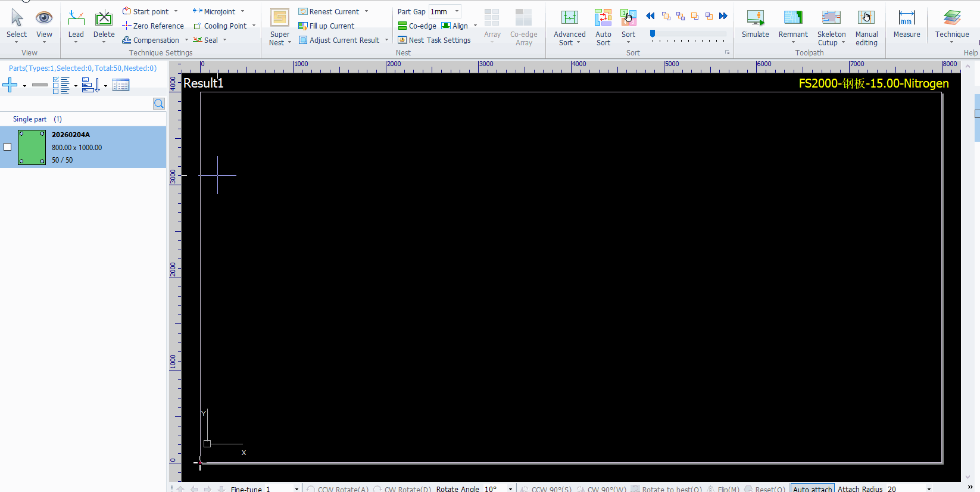This screenshot has height=492, width=980.
Task: Jump to last sort step arrow
Action: tap(723, 16)
